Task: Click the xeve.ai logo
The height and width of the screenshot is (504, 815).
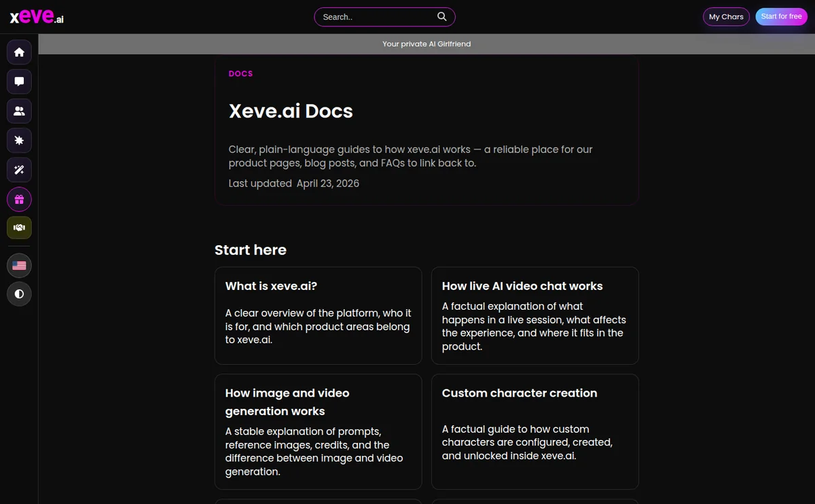Action: (x=37, y=17)
